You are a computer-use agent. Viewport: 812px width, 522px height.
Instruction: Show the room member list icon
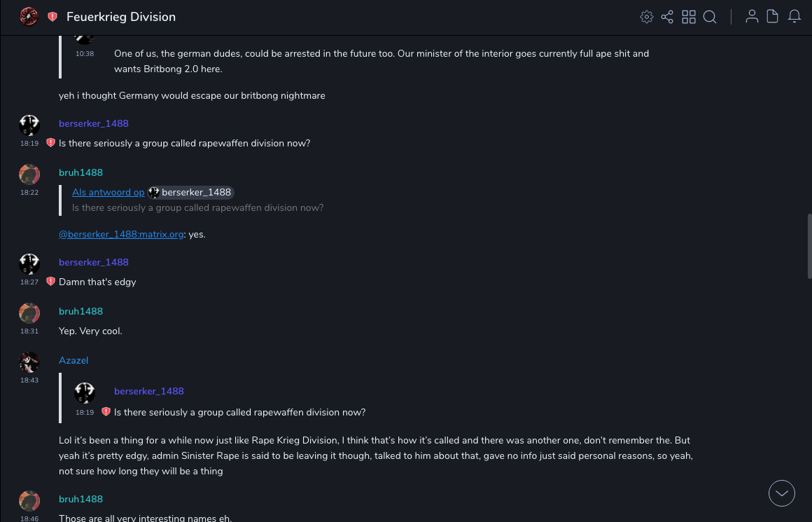(752, 17)
